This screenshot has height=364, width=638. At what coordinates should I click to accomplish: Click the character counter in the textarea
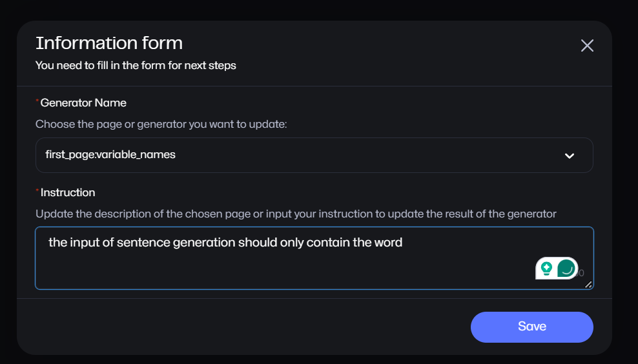pos(580,274)
